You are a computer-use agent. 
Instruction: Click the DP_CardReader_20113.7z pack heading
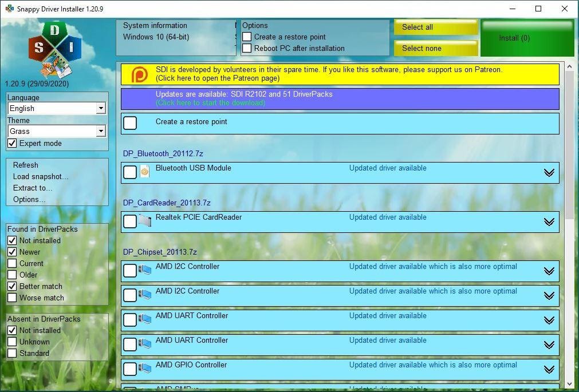pos(167,203)
